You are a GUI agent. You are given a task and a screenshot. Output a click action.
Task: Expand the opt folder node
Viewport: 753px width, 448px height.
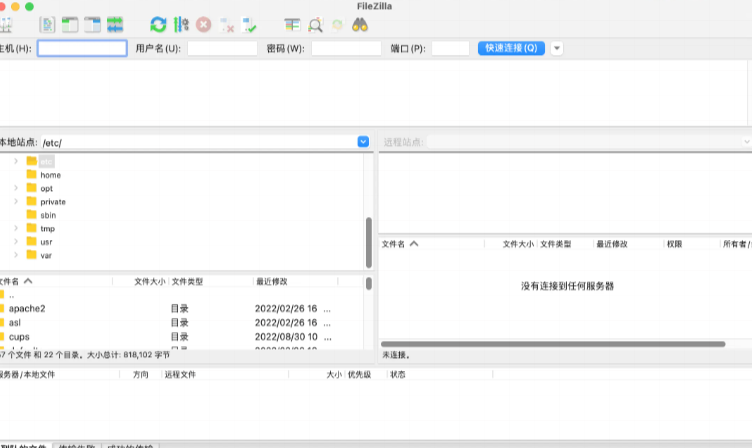click(15, 188)
